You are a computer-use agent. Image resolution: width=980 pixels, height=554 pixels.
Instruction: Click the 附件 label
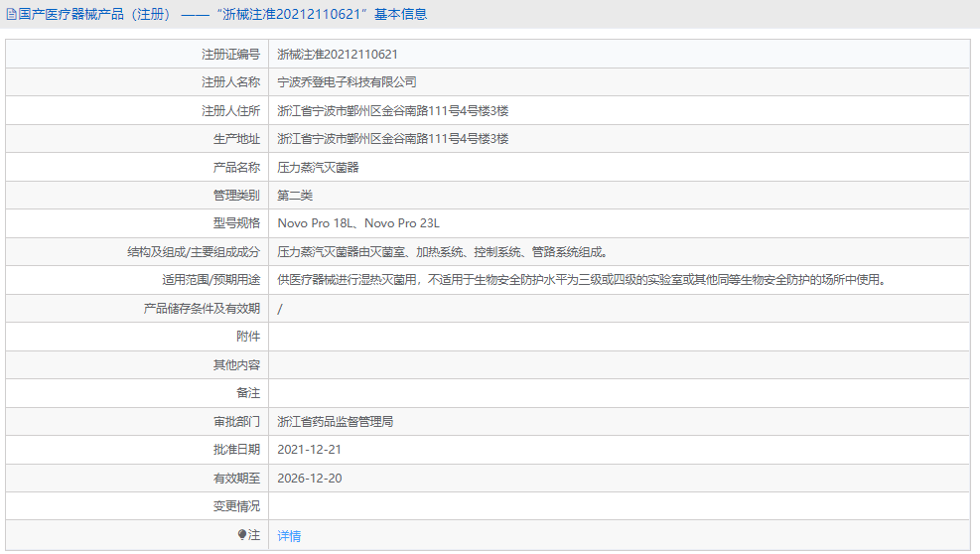pyautogui.click(x=248, y=337)
